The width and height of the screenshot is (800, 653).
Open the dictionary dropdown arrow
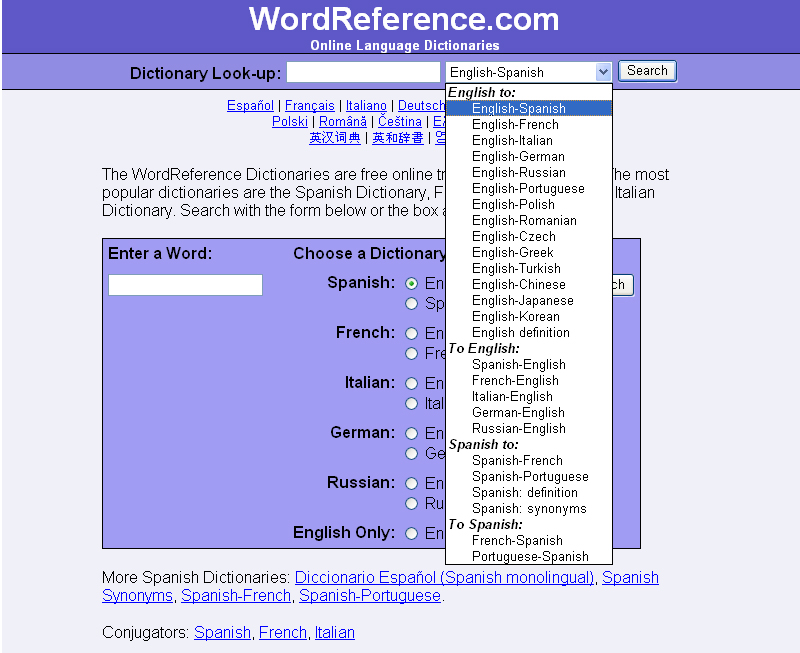[x=603, y=72]
